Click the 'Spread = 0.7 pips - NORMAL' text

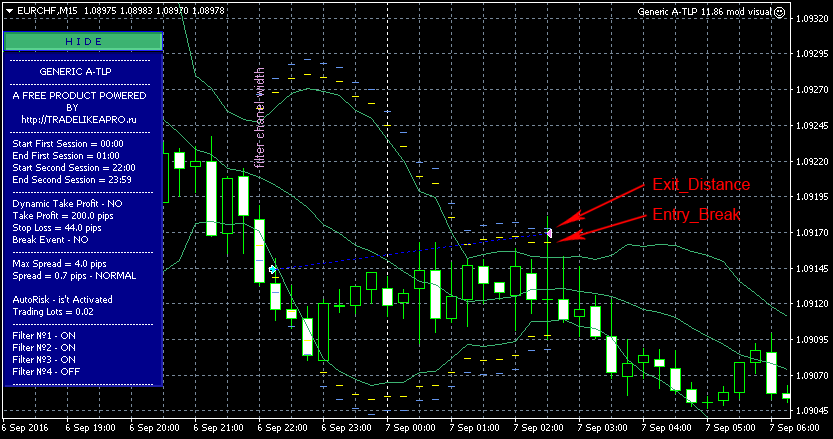coord(74,276)
